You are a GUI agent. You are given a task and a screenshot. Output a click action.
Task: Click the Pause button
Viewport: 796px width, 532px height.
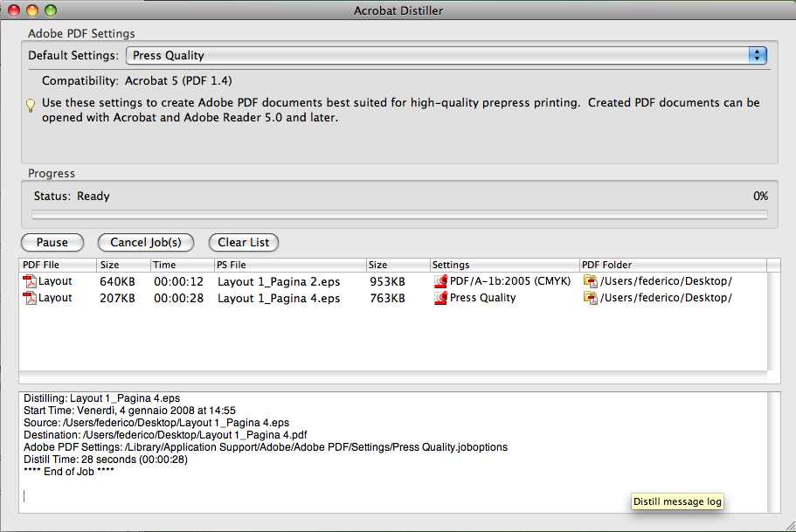tap(52, 243)
